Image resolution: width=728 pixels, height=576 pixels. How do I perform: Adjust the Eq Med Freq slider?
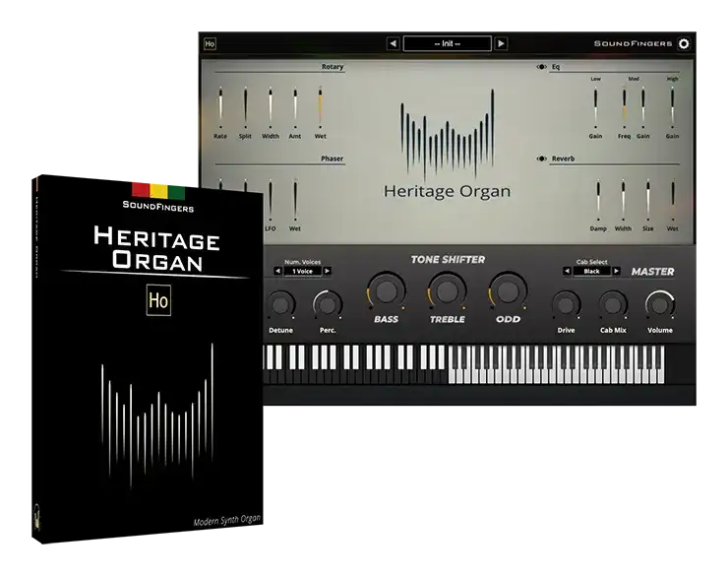click(624, 107)
